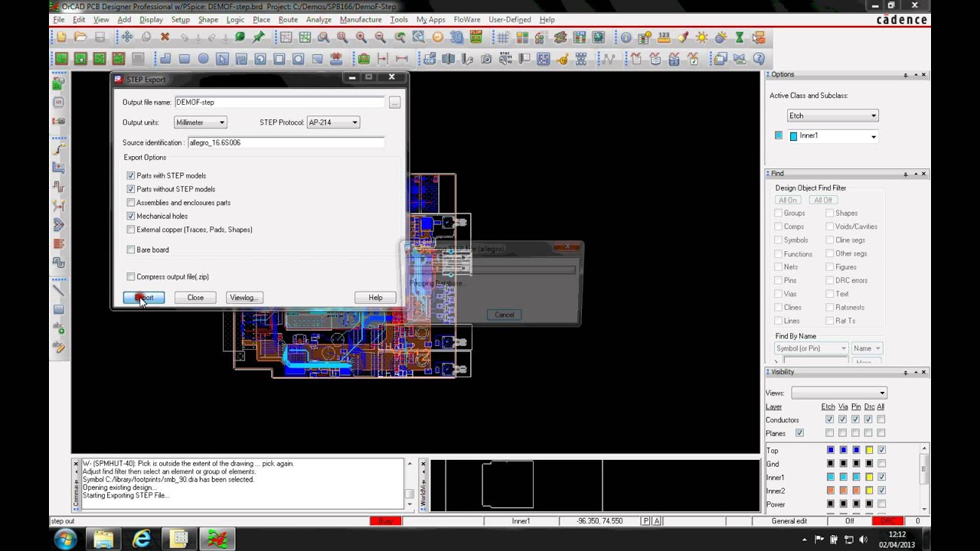
Task: Click the Inner2 Etch orange color swatch
Action: coord(830,491)
